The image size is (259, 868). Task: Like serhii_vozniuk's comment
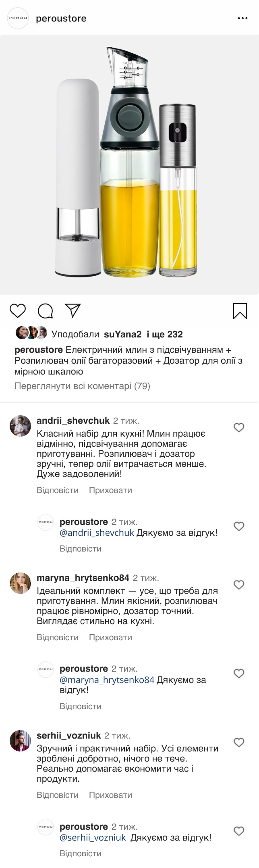tap(239, 742)
